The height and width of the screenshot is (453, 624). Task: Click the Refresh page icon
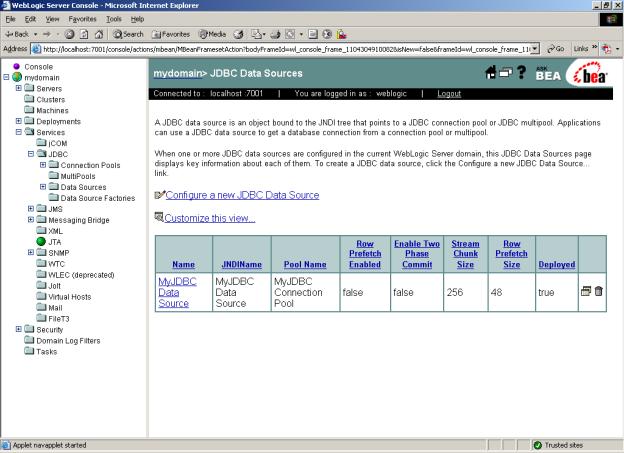[84, 34]
